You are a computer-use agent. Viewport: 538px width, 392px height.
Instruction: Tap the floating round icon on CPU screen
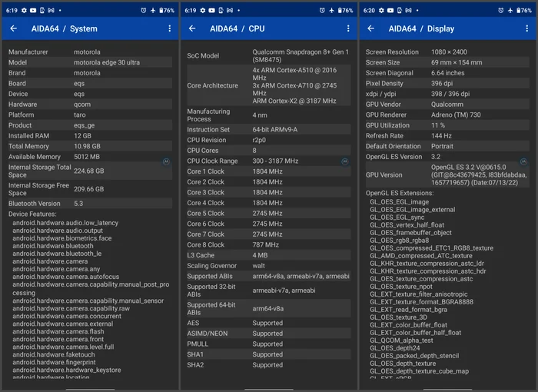click(345, 161)
